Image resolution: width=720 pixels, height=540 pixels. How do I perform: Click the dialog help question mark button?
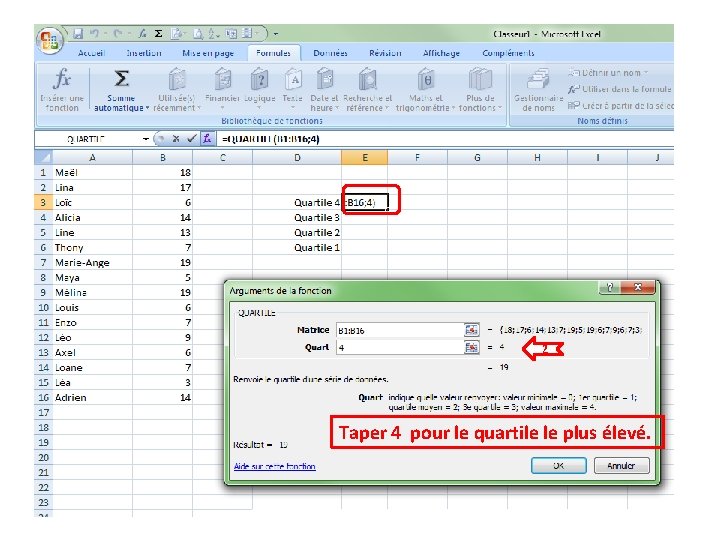(x=609, y=288)
